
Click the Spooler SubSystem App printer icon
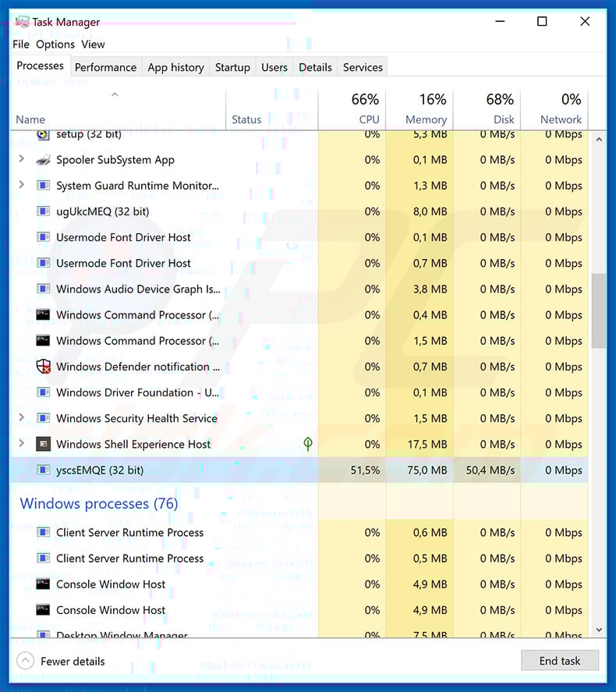43,160
